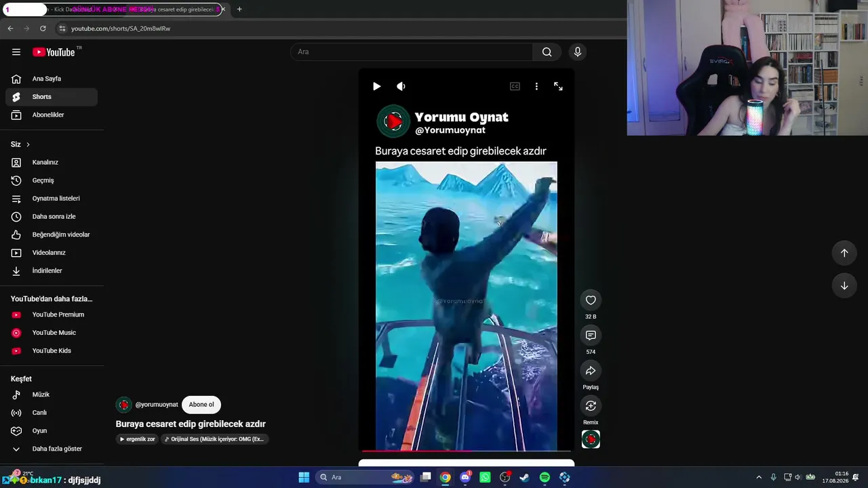Click the system tray volume icon
This screenshot has width=868, height=488.
click(x=797, y=477)
